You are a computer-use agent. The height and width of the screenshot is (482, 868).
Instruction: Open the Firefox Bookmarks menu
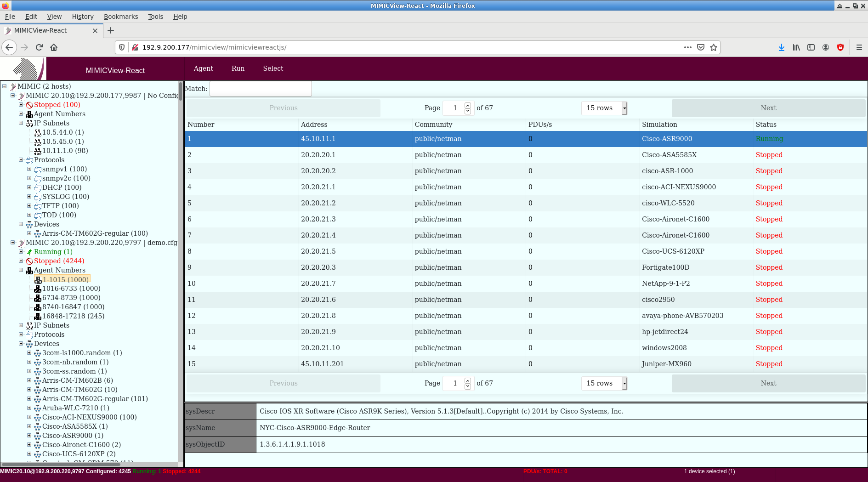point(121,17)
